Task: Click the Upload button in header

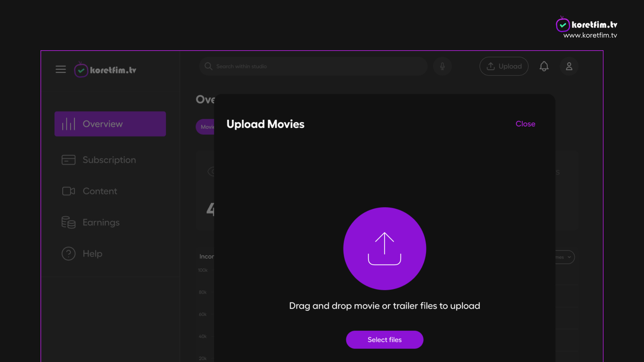Action: (x=504, y=66)
